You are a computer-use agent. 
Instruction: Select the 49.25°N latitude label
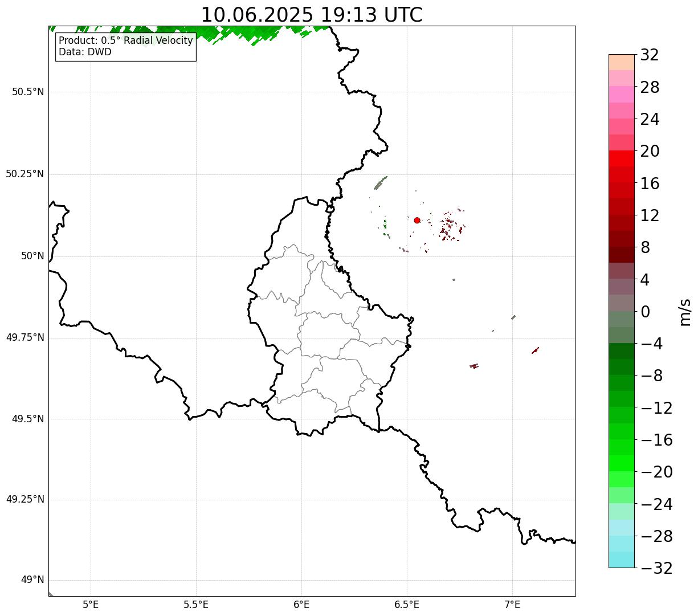tap(25, 499)
